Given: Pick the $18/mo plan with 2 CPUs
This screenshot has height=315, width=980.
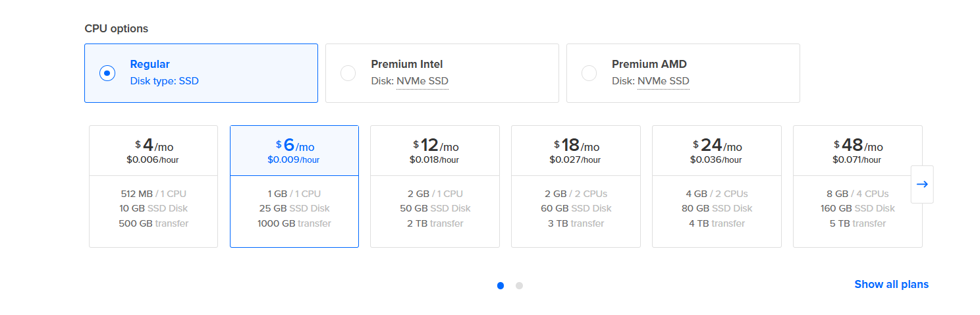Looking at the screenshot, I should coord(576,186).
